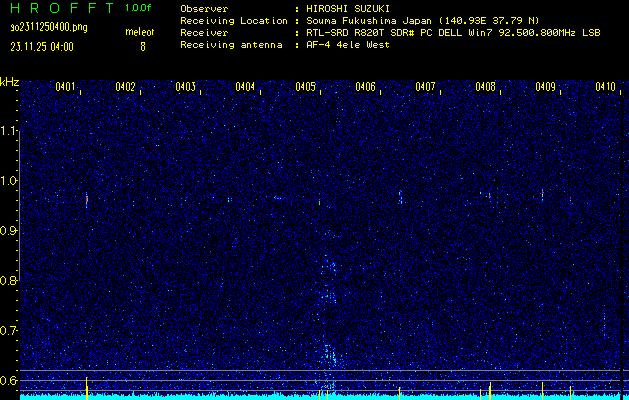Select the 0407 time marker
The height and width of the screenshot is (400, 629).
(x=426, y=87)
